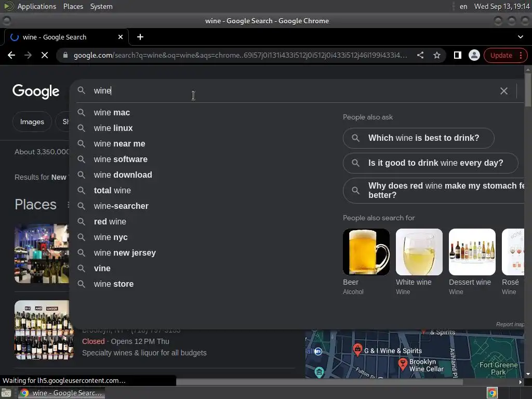Viewport: 532px width, 399px height.
Task: Open the Chrome profile avatar menu
Action: pos(474,55)
